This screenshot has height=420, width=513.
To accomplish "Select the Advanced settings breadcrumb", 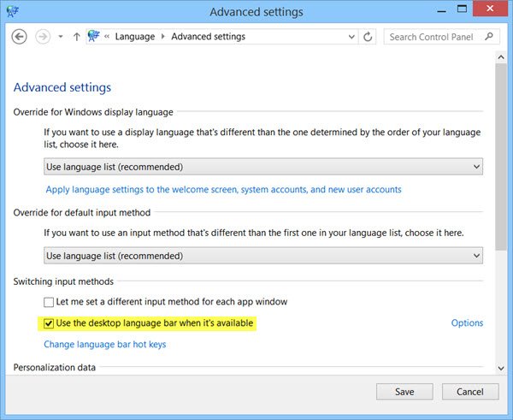I will pyautogui.click(x=208, y=37).
